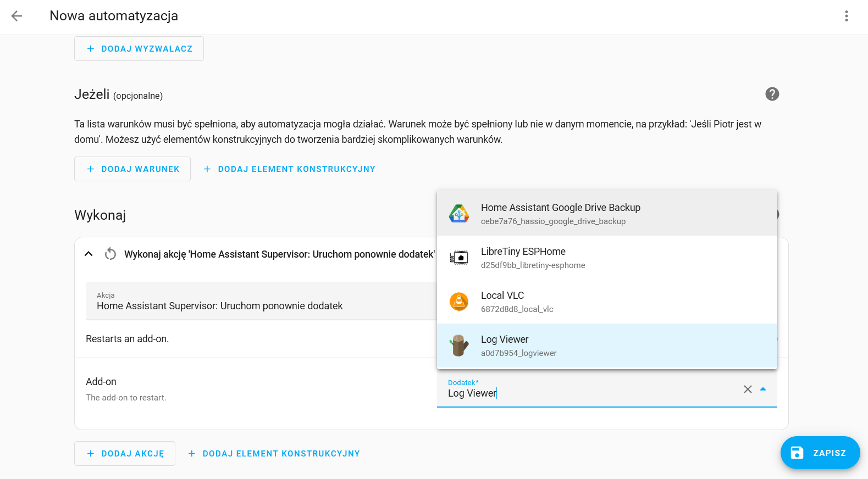Click the 'Restarts an add-on.' description
This screenshot has width=868, height=479.
pyautogui.click(x=128, y=339)
